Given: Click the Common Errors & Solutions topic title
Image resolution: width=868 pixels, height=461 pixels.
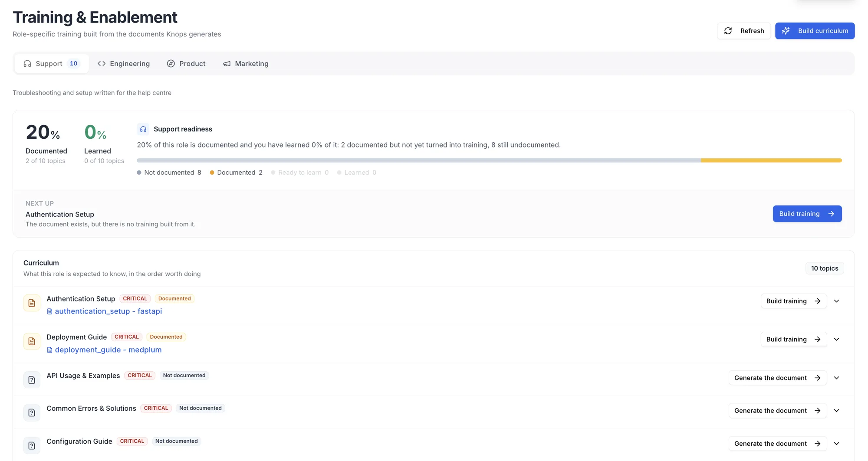Looking at the screenshot, I should (91, 409).
